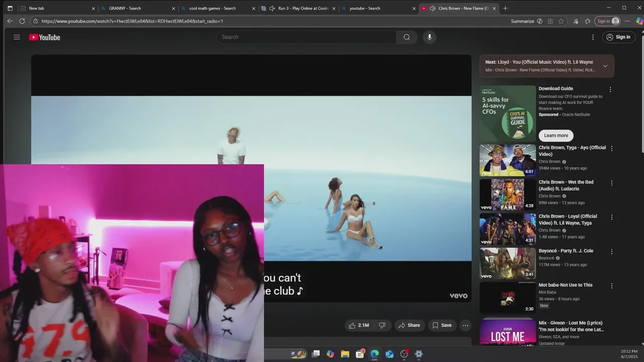
Task: Open options for Mot baba video
Action: (x=612, y=286)
